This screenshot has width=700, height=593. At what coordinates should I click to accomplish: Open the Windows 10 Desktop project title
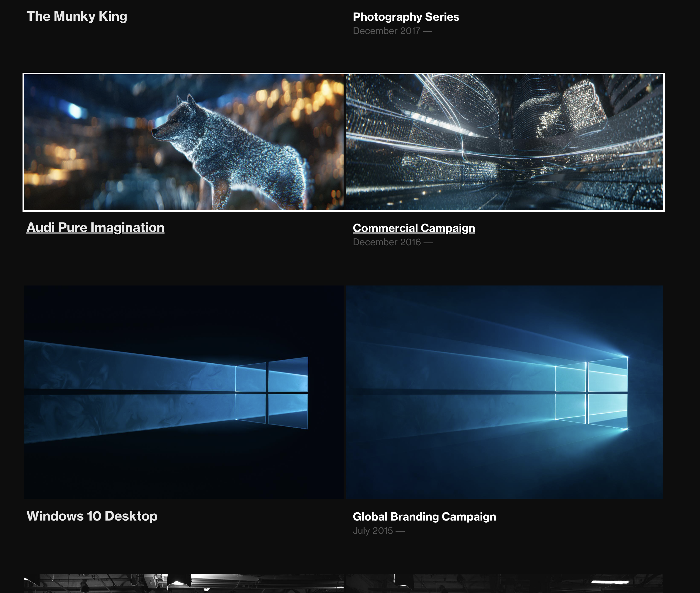tap(92, 516)
